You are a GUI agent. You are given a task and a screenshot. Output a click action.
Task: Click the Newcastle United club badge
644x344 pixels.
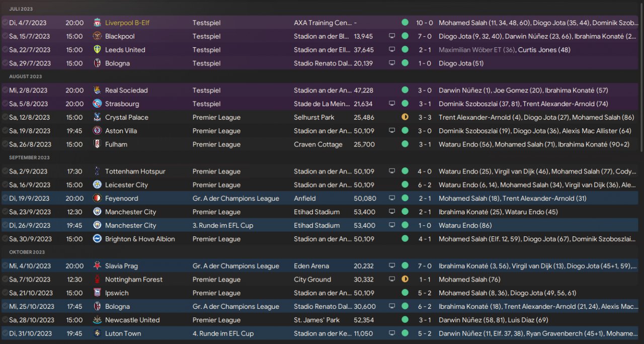coord(97,320)
